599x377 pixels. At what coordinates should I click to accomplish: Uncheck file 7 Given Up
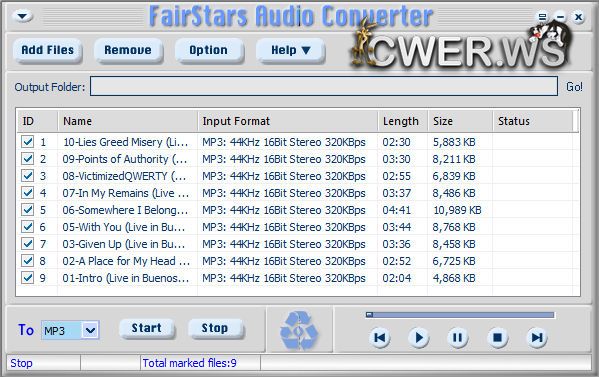click(28, 244)
